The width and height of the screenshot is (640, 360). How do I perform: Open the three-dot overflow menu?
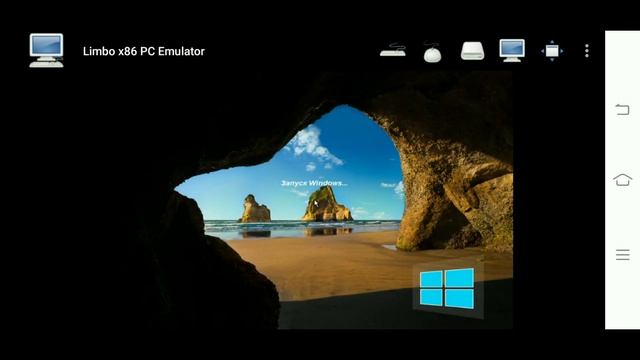(x=587, y=51)
